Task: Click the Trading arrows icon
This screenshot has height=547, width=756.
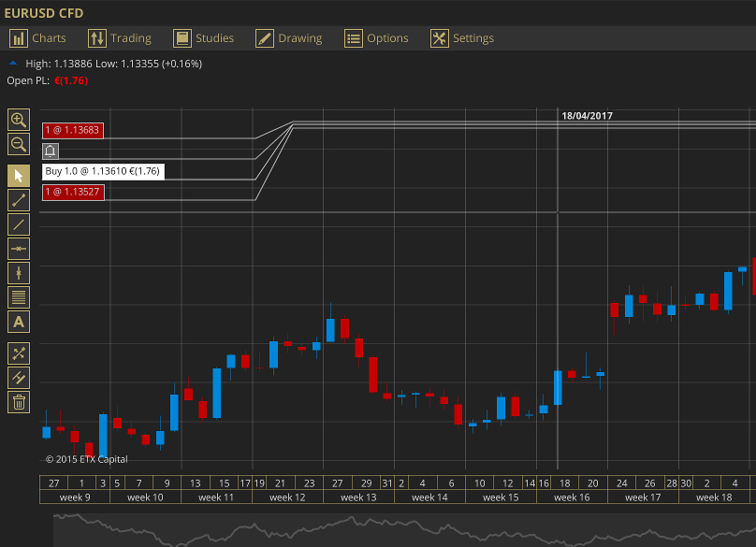Action: tap(97, 38)
